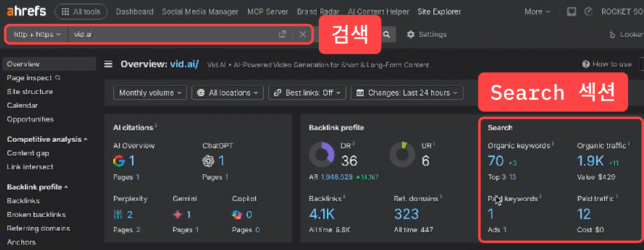This screenshot has height=250, width=644.
Task: Click Organic keywords value 70
Action: pyautogui.click(x=496, y=161)
